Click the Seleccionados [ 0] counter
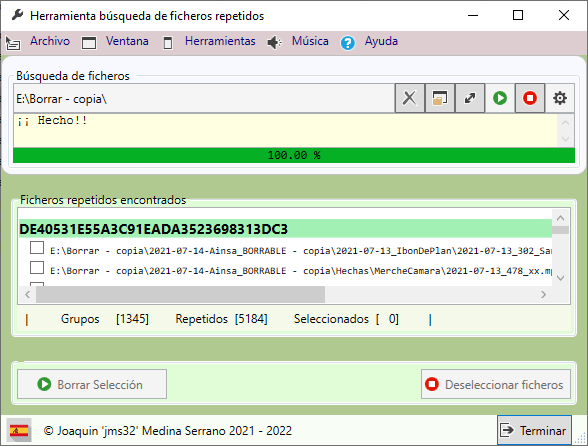This screenshot has height=446, width=588. pyautogui.click(x=346, y=319)
